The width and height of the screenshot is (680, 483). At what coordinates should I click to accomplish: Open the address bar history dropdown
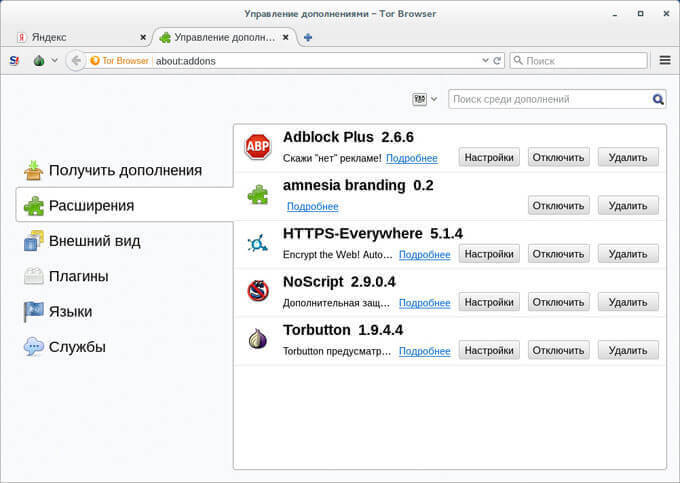[485, 60]
